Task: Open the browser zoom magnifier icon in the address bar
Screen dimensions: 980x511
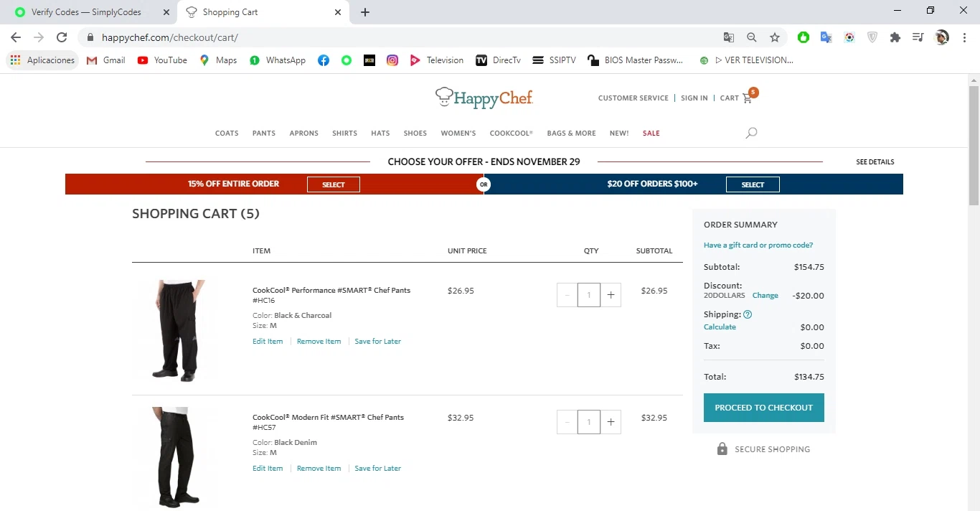Action: (x=752, y=37)
